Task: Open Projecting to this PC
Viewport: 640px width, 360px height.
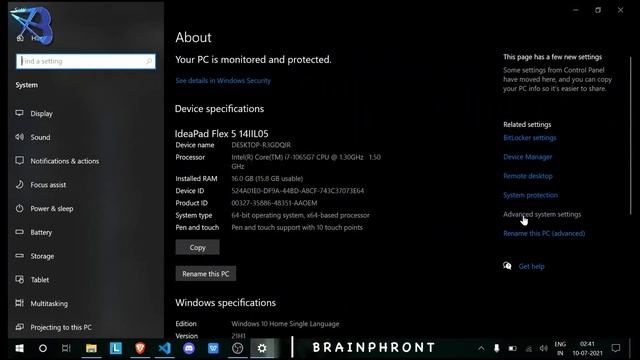Action: tap(61, 327)
